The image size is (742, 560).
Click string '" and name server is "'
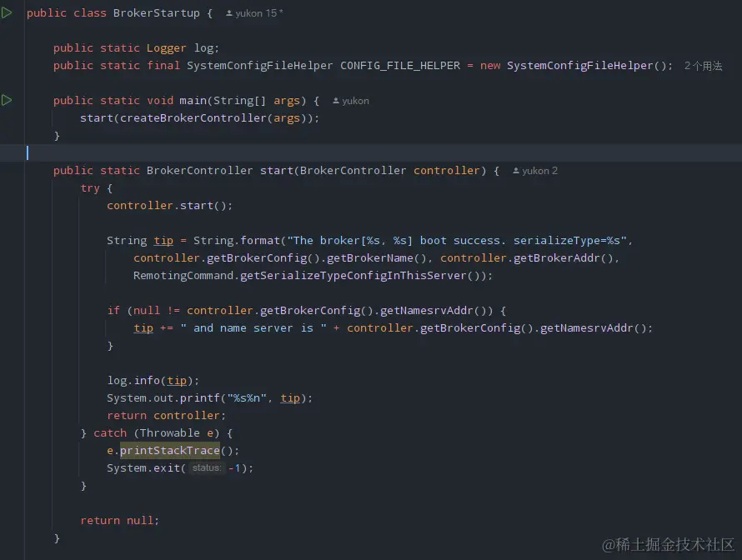[x=253, y=328]
